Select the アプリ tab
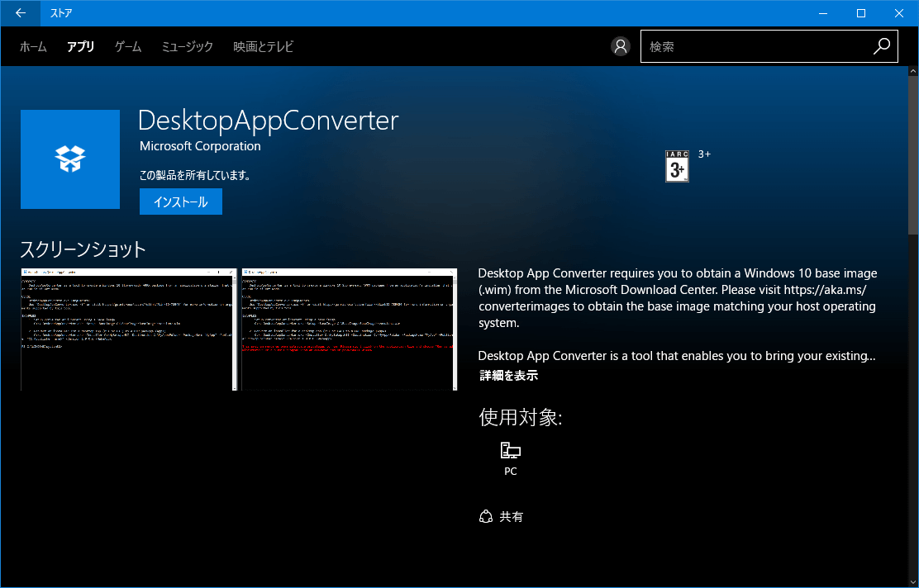This screenshot has width=919, height=588. click(81, 47)
